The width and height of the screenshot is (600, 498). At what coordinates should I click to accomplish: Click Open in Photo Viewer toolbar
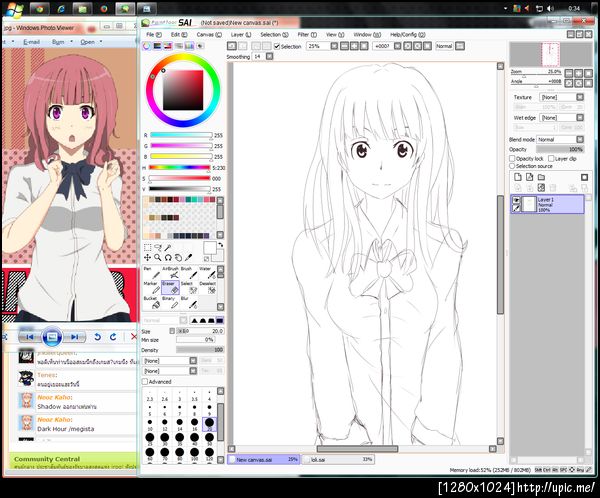point(87,42)
